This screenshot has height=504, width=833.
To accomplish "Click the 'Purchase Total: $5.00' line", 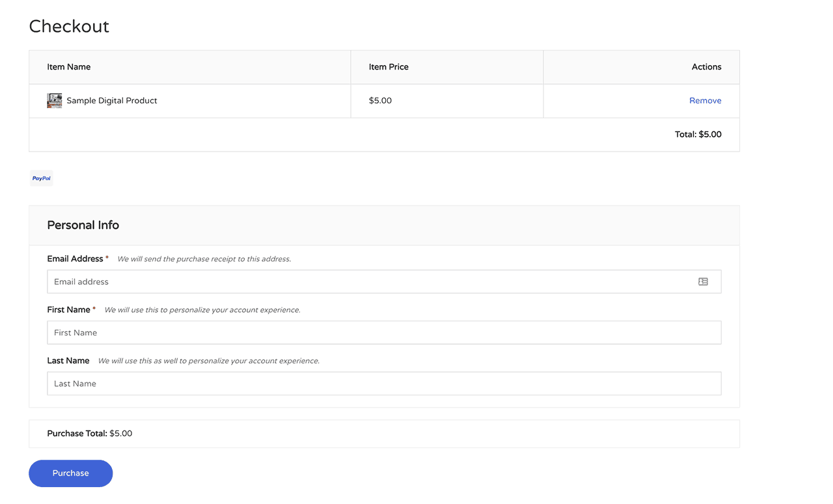I will pyautogui.click(x=90, y=433).
